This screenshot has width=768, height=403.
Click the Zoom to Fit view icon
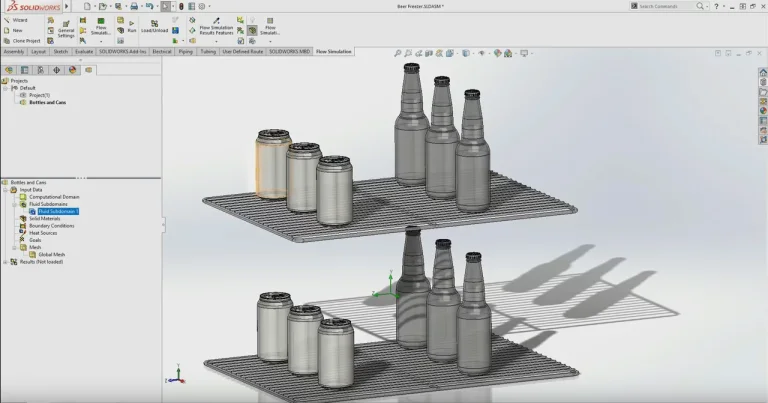(x=397, y=53)
